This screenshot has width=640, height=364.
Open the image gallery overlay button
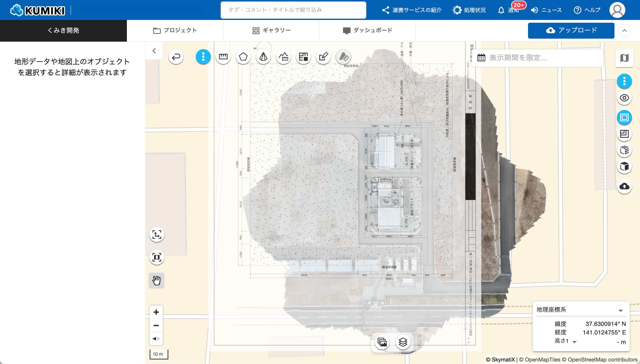click(x=382, y=342)
